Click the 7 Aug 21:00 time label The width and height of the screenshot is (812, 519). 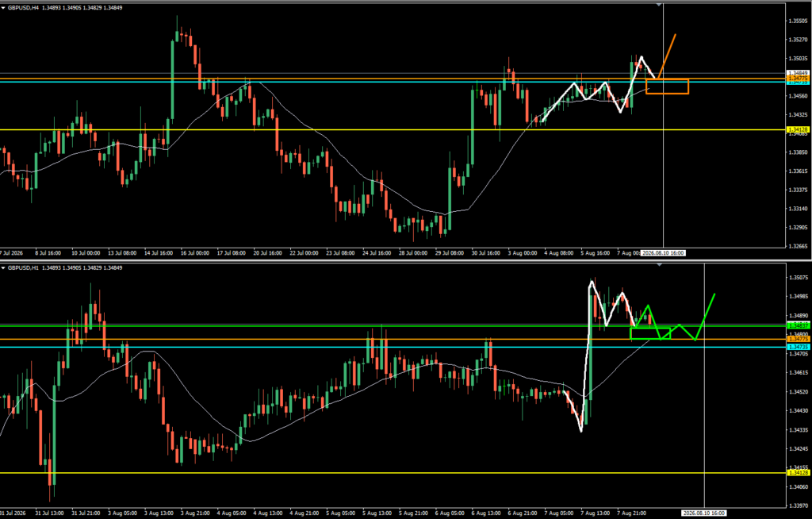tap(632, 513)
